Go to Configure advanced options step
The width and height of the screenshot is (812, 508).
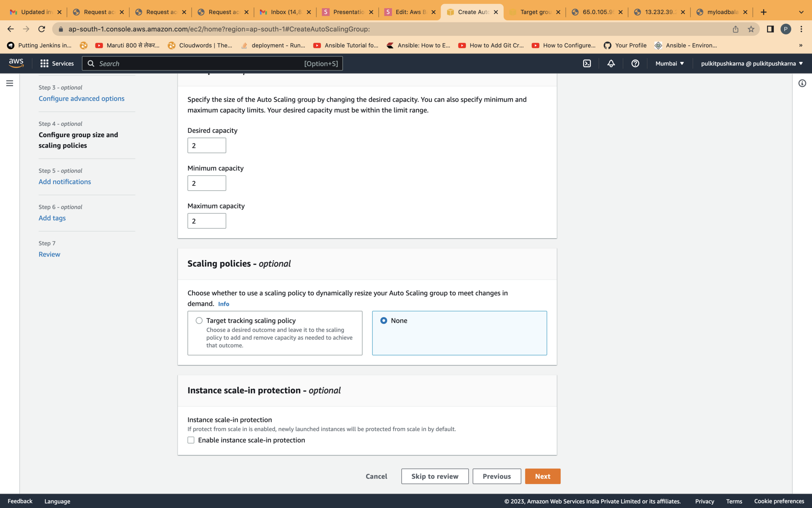[82, 98]
